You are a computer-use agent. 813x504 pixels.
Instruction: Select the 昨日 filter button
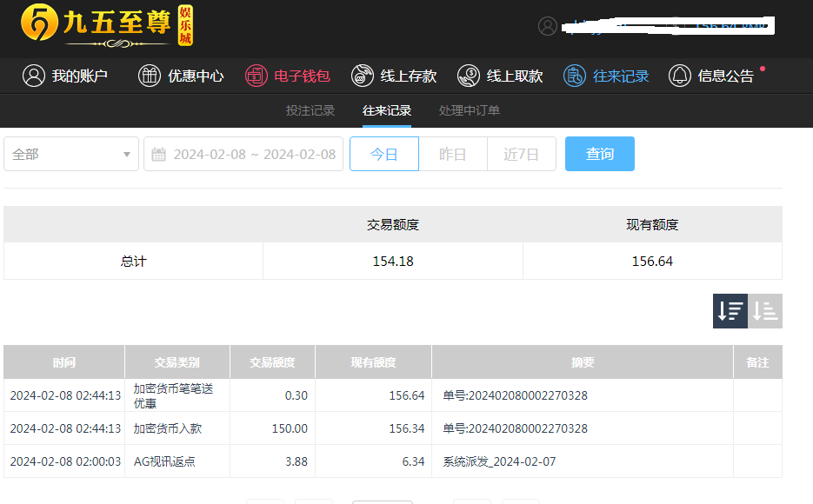(453, 154)
